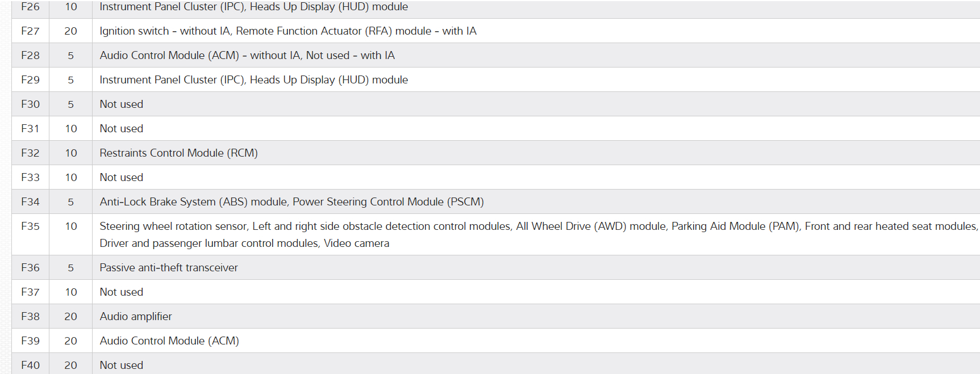Click the Restraints Control Module (RCM) description

(178, 153)
